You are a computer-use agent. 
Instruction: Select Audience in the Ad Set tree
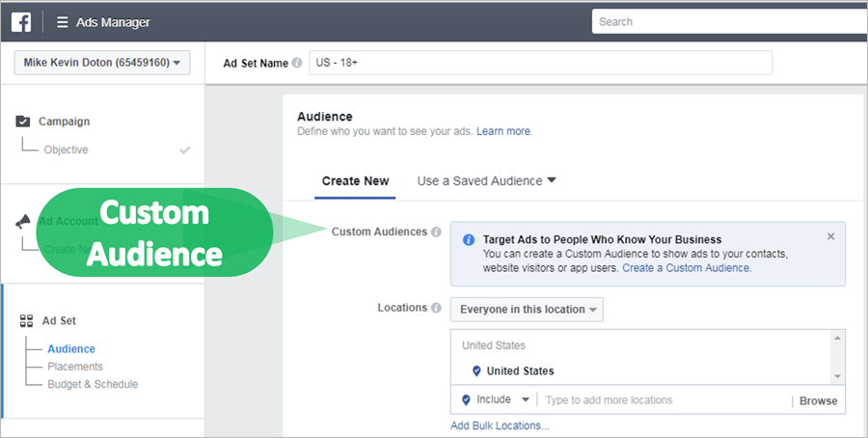pos(71,349)
